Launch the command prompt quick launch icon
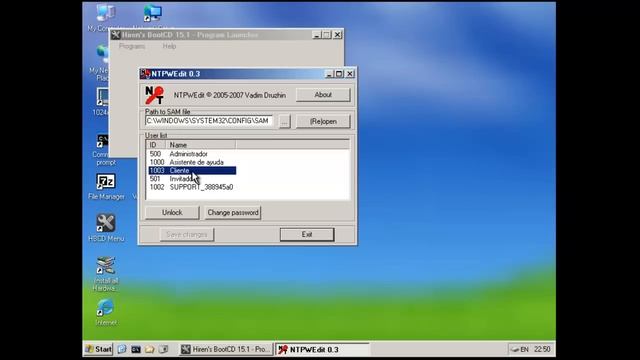Image resolution: width=640 pixels, height=360 pixels. tap(136, 349)
